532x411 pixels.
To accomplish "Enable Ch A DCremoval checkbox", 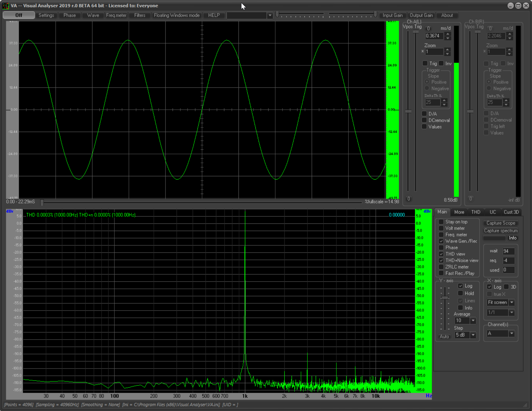I will click(424, 120).
